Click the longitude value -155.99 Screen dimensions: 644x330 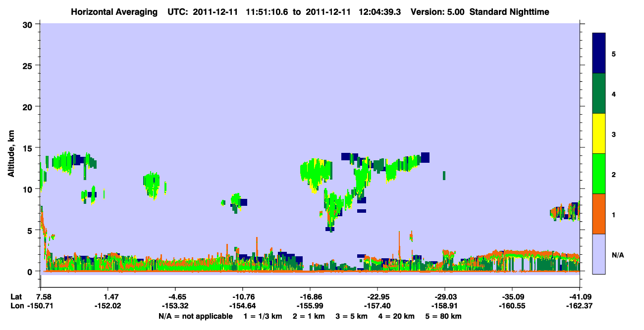click(310, 306)
